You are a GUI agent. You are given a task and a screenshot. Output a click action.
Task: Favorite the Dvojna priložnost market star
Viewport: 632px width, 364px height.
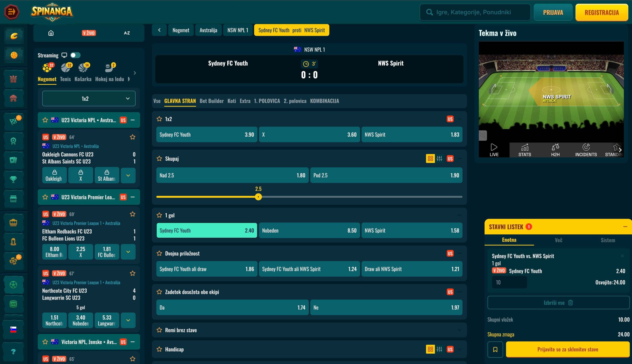tap(159, 253)
